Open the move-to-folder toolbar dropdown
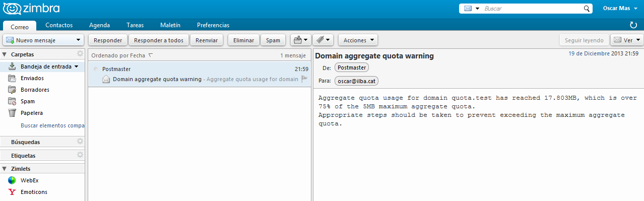The image size is (644, 201). tap(301, 40)
